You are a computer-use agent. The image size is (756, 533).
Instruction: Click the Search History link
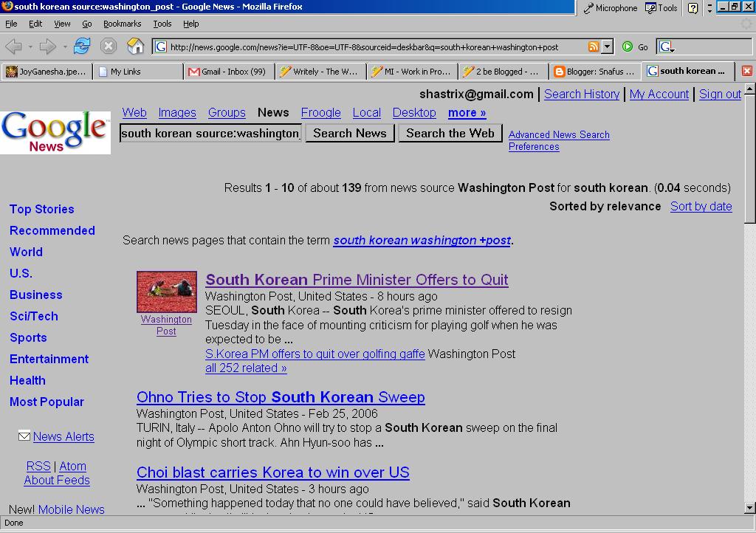pyautogui.click(x=582, y=94)
